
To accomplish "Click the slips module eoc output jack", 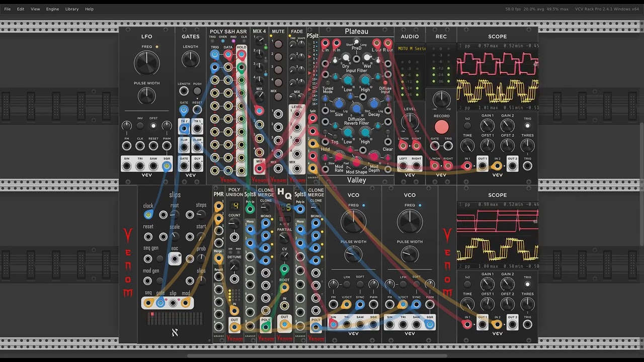I will (175, 259).
